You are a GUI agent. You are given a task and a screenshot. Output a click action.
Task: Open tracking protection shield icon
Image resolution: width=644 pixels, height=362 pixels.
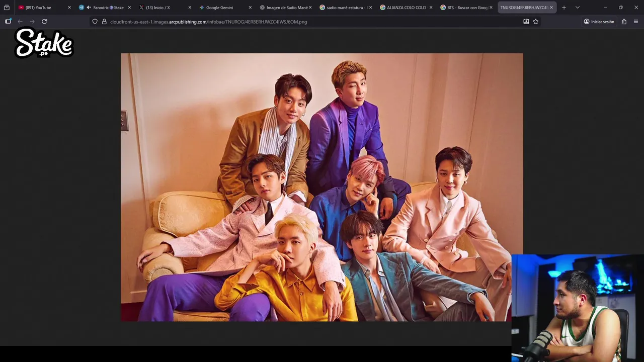pos(95,22)
